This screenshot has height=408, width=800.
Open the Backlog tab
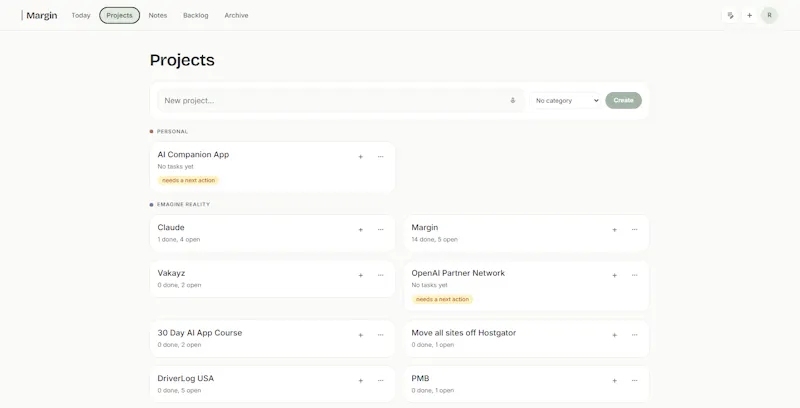pyautogui.click(x=195, y=15)
